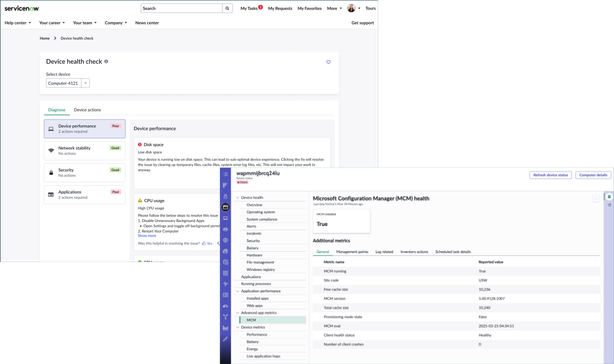Click into the Search input field
Viewport: 614px width, 364px height.
tap(181, 8)
